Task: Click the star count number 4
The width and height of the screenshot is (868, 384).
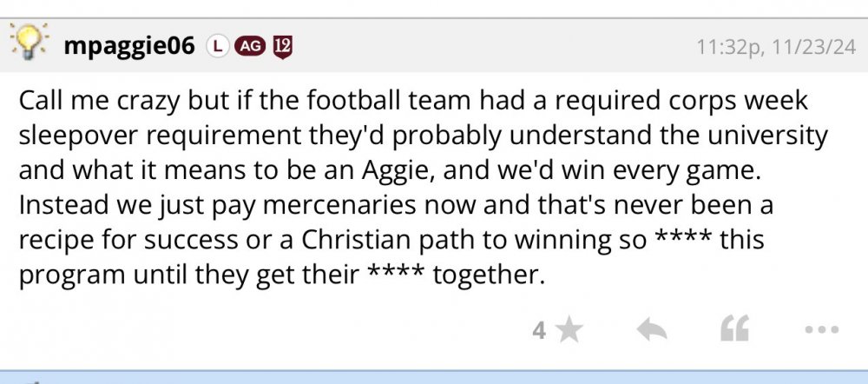Action: [539, 331]
